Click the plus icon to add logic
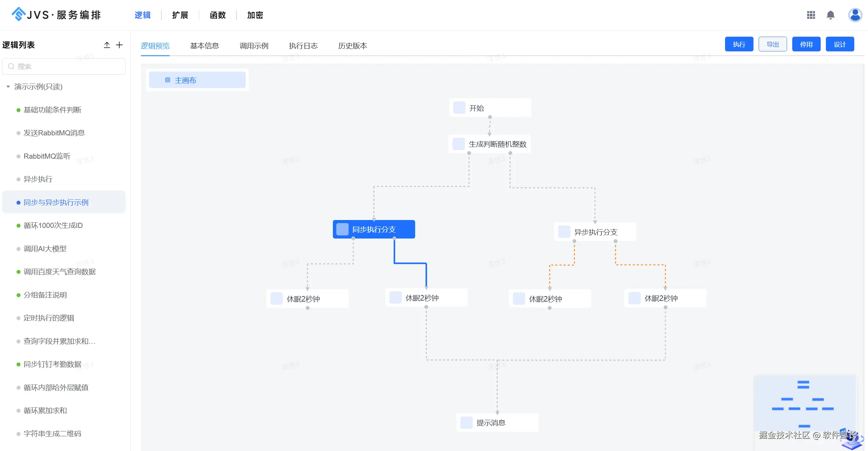The width and height of the screenshot is (868, 451). tap(119, 45)
